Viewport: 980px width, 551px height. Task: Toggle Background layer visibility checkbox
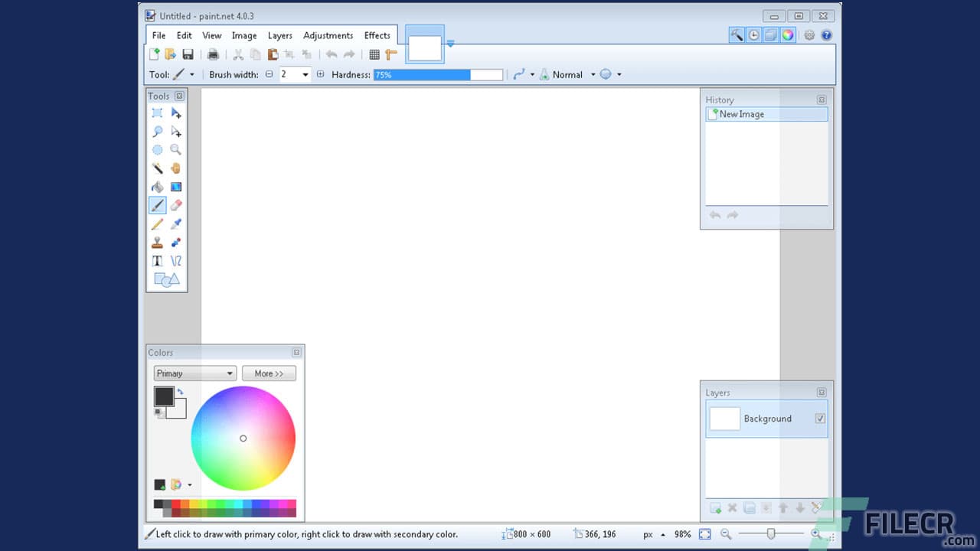821,419
